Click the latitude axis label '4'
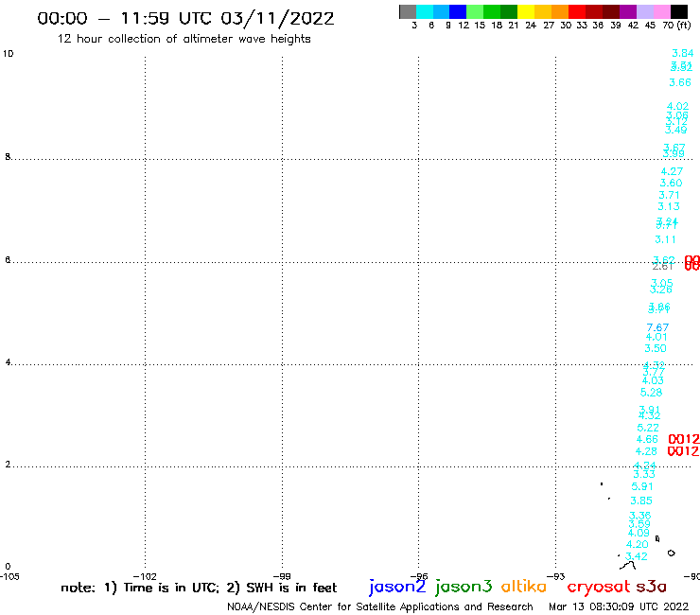 pyautogui.click(x=8, y=362)
